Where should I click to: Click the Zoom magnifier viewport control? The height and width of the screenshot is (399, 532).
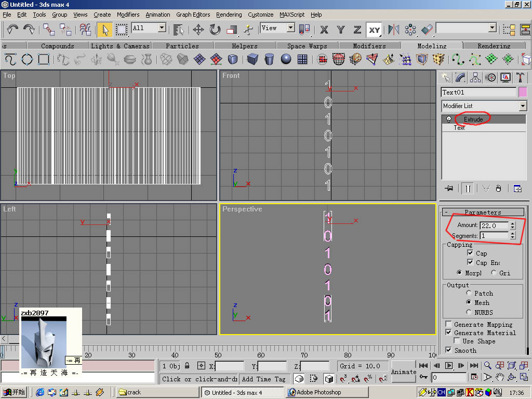[x=487, y=365]
